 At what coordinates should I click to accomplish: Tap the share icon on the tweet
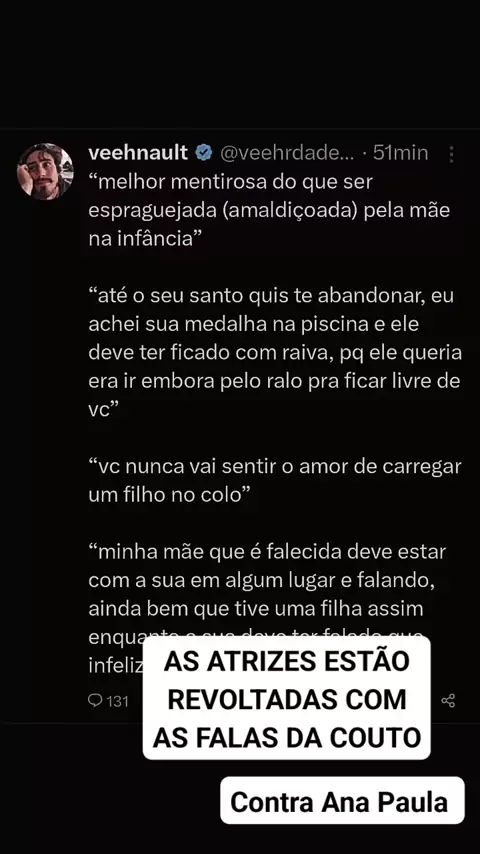[x=448, y=700]
